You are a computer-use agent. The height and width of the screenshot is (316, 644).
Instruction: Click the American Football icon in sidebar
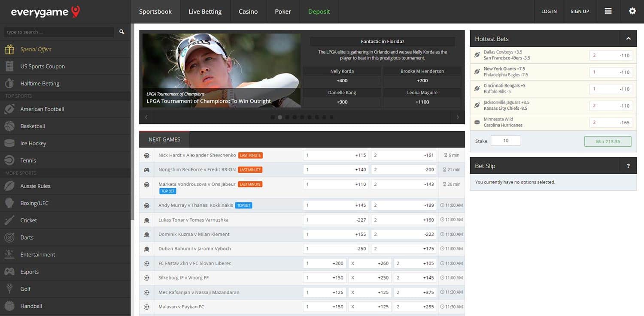coord(9,109)
